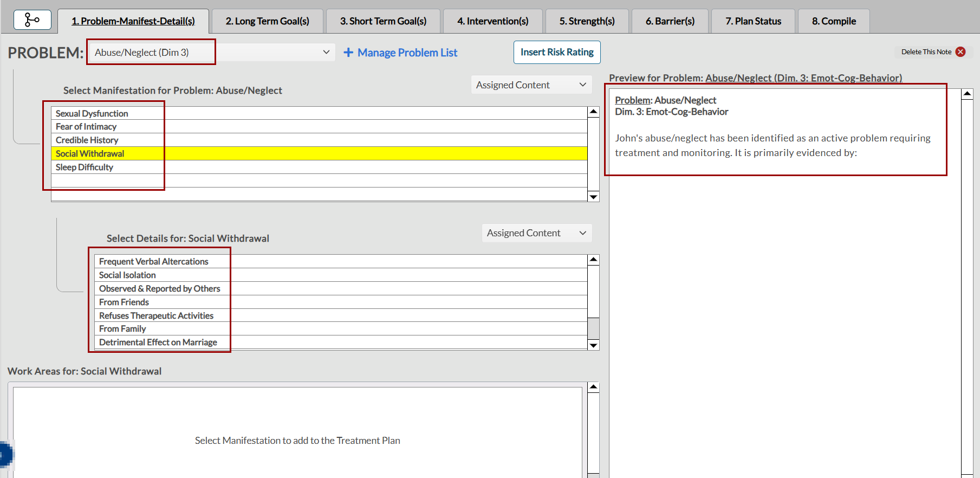980x478 pixels.
Task: Switch to the 2. Long Term Goal(s) tab
Action: [x=268, y=21]
